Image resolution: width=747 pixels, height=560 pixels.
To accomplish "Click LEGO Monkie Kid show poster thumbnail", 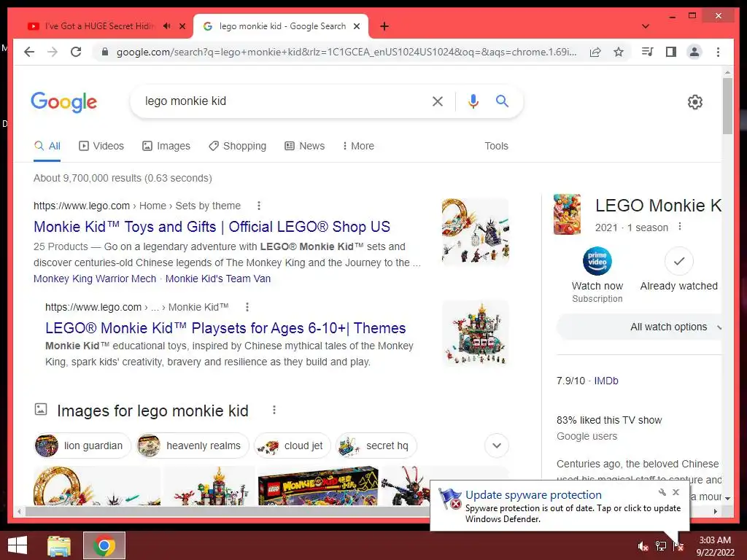I will coord(567,214).
